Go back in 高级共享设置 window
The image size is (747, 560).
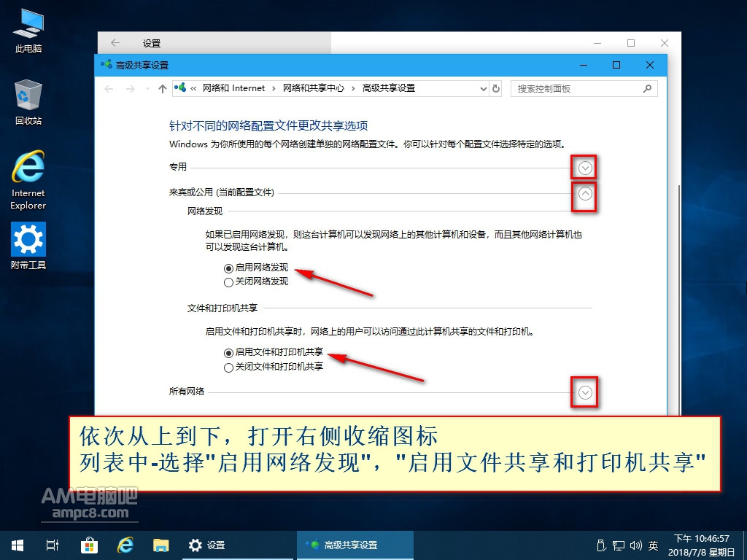click(109, 88)
